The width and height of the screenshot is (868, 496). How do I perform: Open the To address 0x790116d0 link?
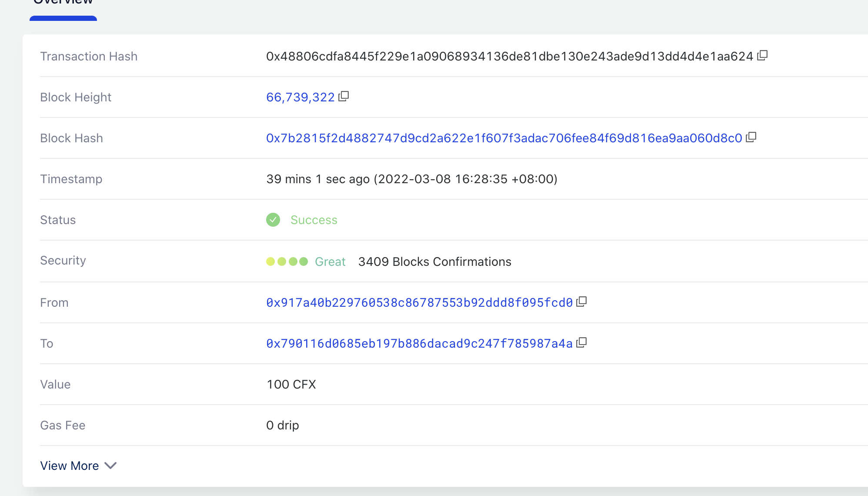click(x=419, y=343)
